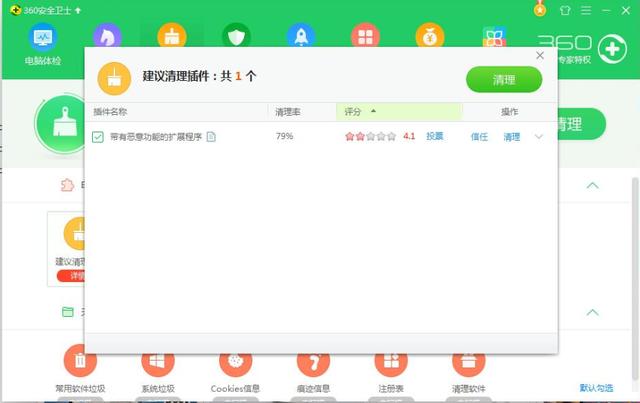The height and width of the screenshot is (403, 640).
Task: Collapse the lower section with its chevron
Action: click(x=593, y=312)
